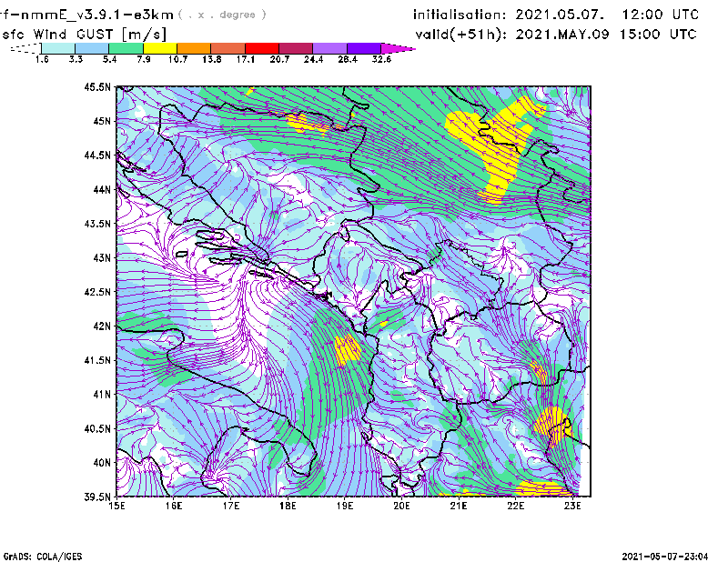Choose the light purple 24.4–28.4 legend swatch
Viewport: 728px width, 562px height.
(329, 48)
